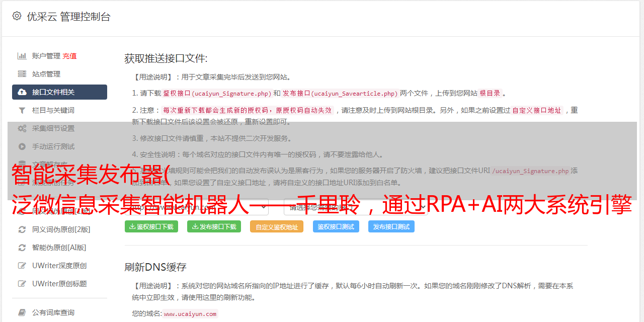Click the 刷新DNS缓存 heading
Screen dimensions: 644x322
(155, 267)
